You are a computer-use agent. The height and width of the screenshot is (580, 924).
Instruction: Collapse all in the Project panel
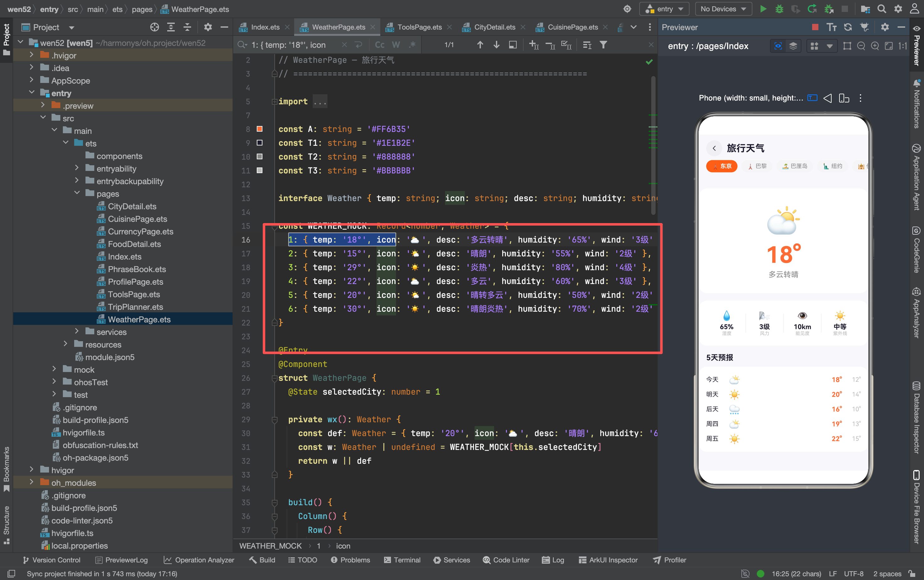tap(187, 27)
